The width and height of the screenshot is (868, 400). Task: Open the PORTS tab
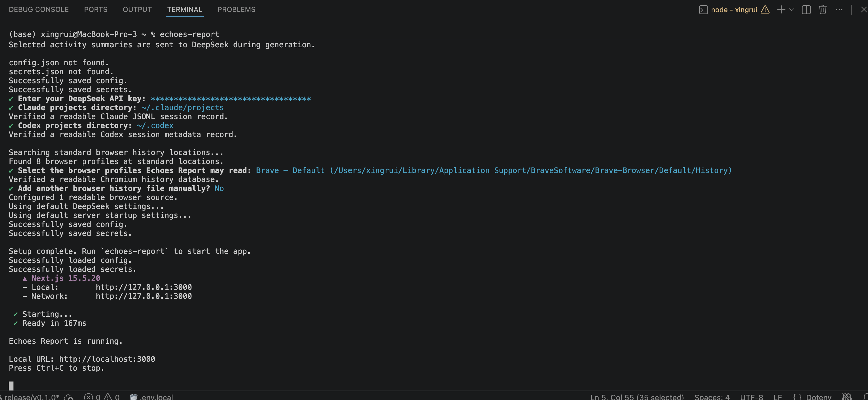tap(96, 10)
